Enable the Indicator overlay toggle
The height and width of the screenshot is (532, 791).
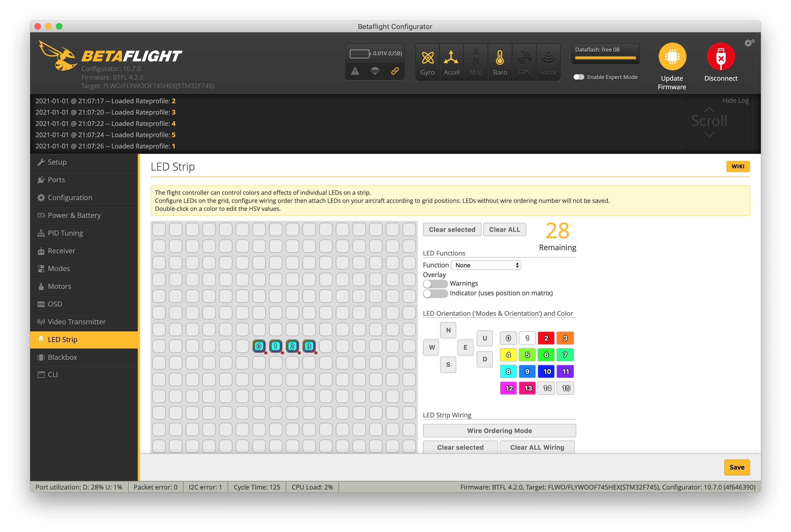435,293
